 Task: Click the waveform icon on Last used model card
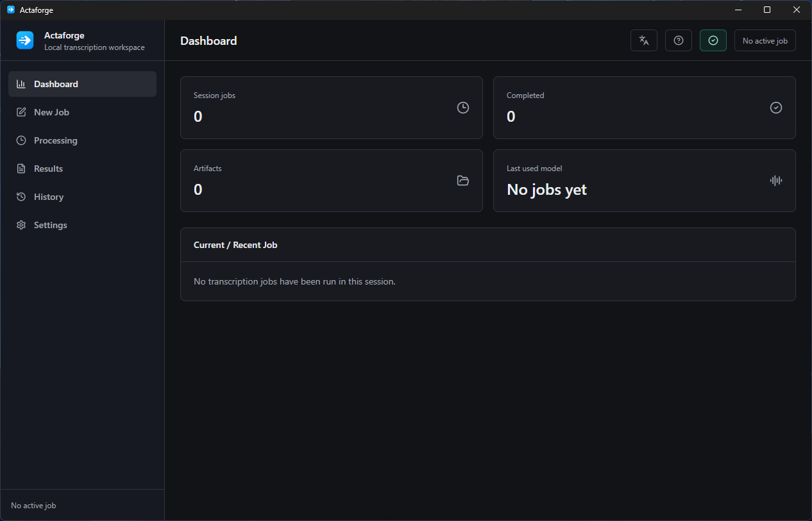(776, 181)
